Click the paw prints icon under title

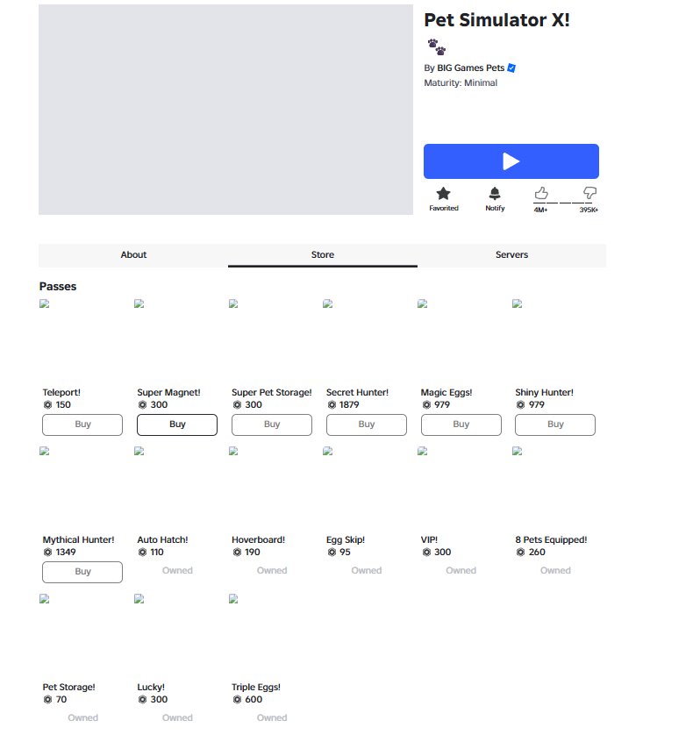[x=436, y=46]
